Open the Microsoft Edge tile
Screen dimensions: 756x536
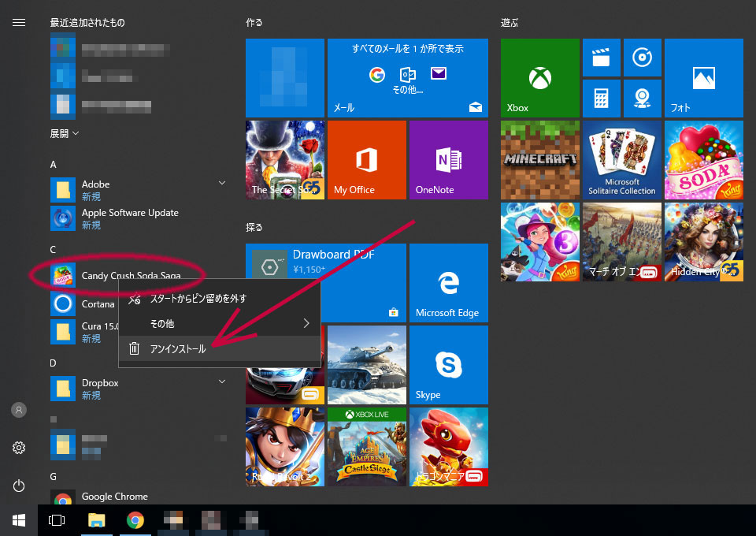click(449, 283)
